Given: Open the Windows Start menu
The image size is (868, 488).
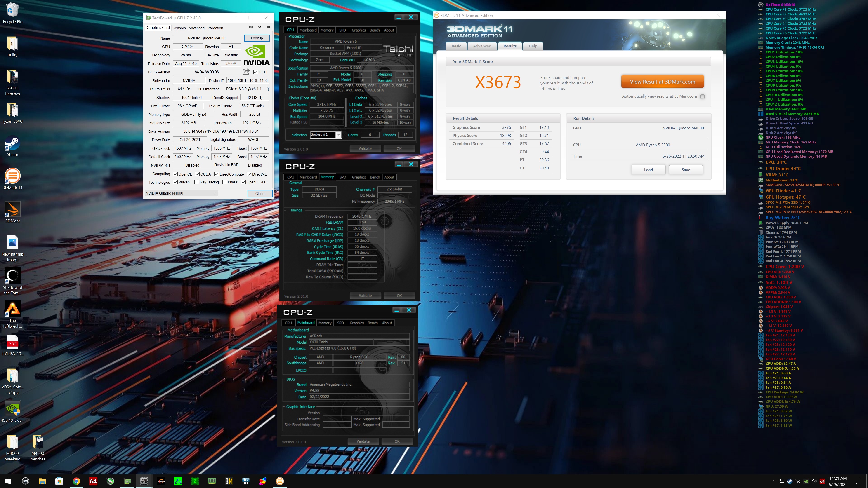Looking at the screenshot, I should pos(8,481).
